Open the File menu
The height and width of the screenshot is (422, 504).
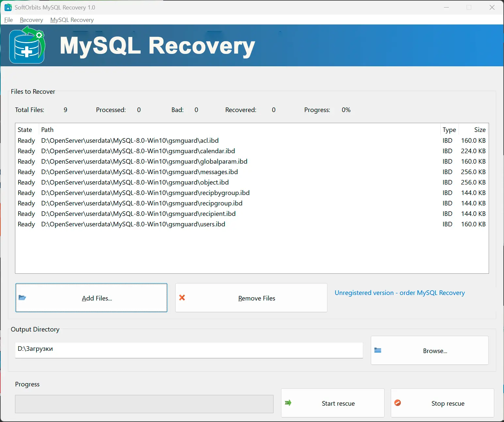coord(8,20)
